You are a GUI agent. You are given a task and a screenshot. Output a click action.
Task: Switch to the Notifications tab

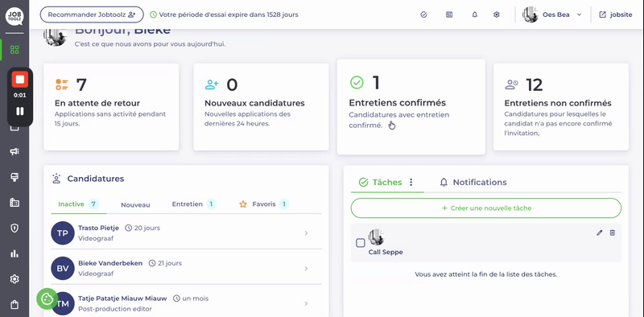click(x=473, y=183)
